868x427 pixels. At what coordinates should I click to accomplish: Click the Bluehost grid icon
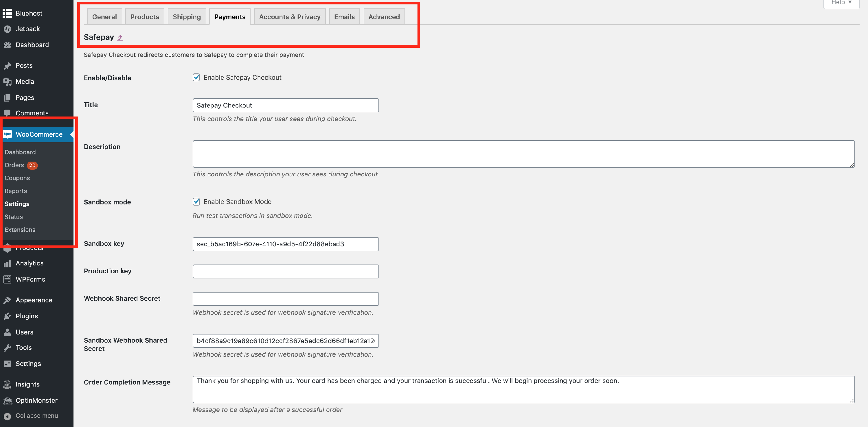tap(7, 14)
